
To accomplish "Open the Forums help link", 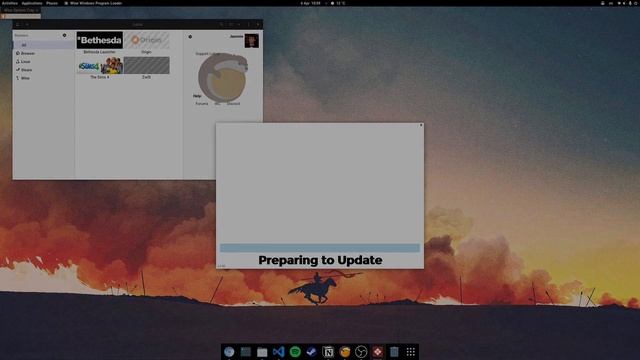I will (202, 104).
